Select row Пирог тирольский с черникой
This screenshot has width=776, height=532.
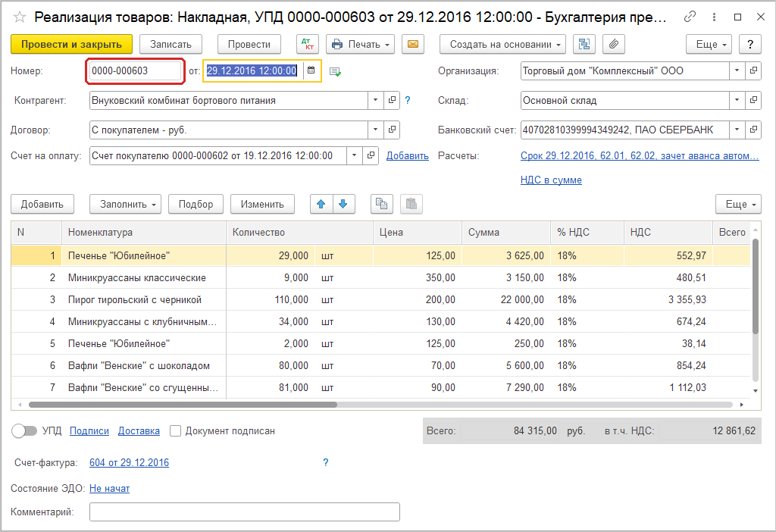[x=380, y=300]
